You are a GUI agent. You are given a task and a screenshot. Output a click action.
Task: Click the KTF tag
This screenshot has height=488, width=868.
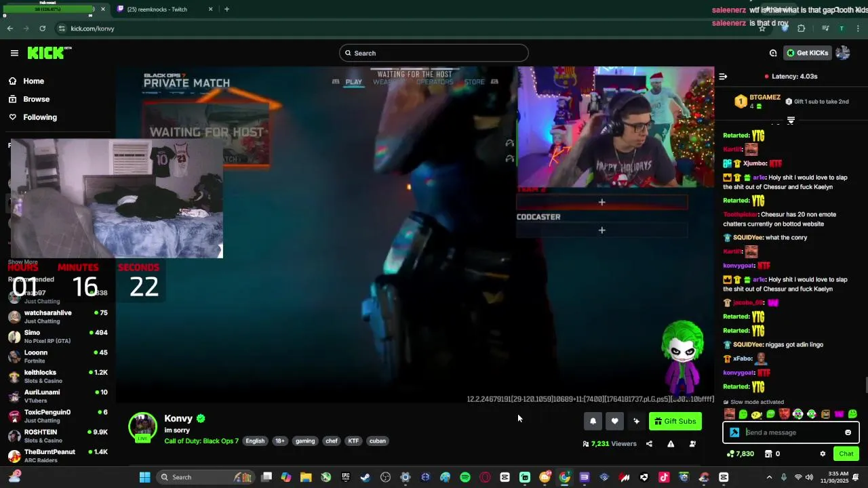353,441
